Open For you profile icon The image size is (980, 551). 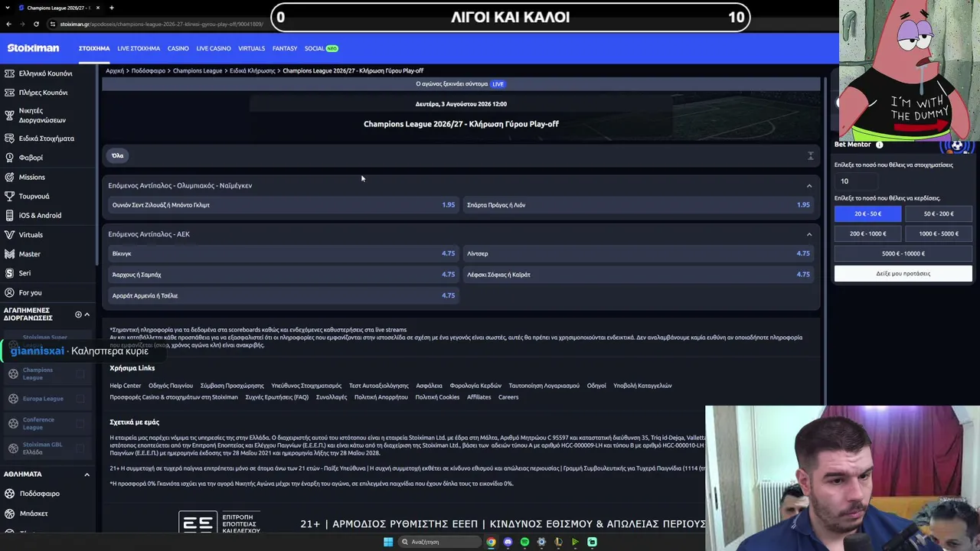10,292
